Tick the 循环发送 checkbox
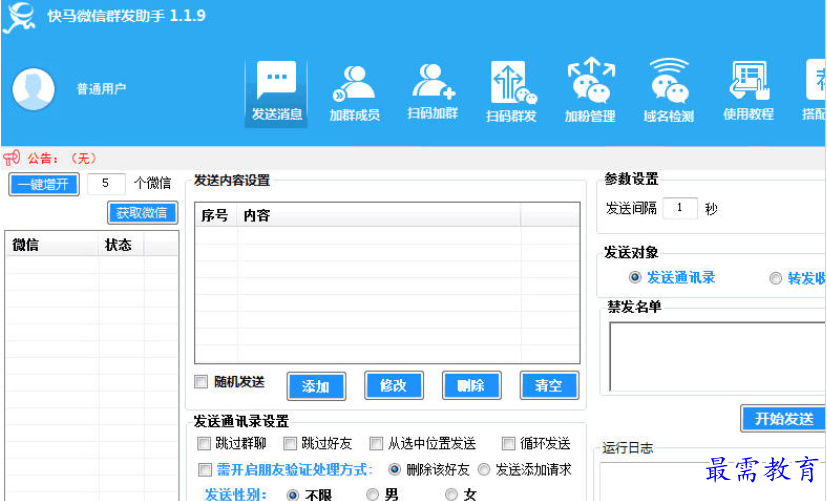This screenshot has height=501, width=827. [508, 444]
